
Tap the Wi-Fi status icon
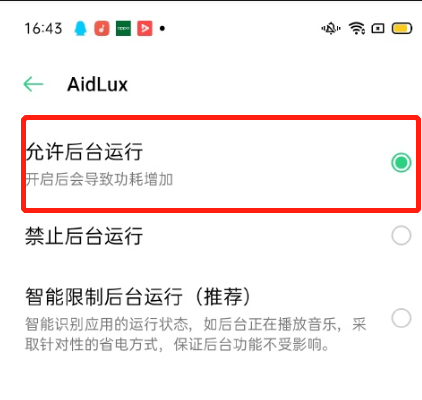coord(357,28)
